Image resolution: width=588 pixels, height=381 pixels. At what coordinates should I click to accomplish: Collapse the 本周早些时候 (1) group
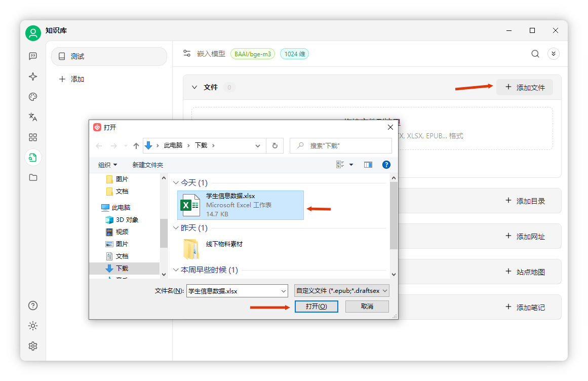coord(176,270)
